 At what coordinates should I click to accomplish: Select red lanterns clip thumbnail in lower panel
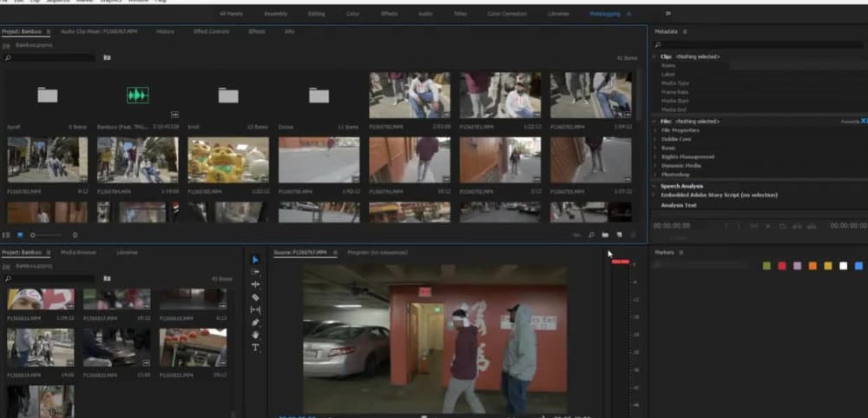[x=193, y=348]
